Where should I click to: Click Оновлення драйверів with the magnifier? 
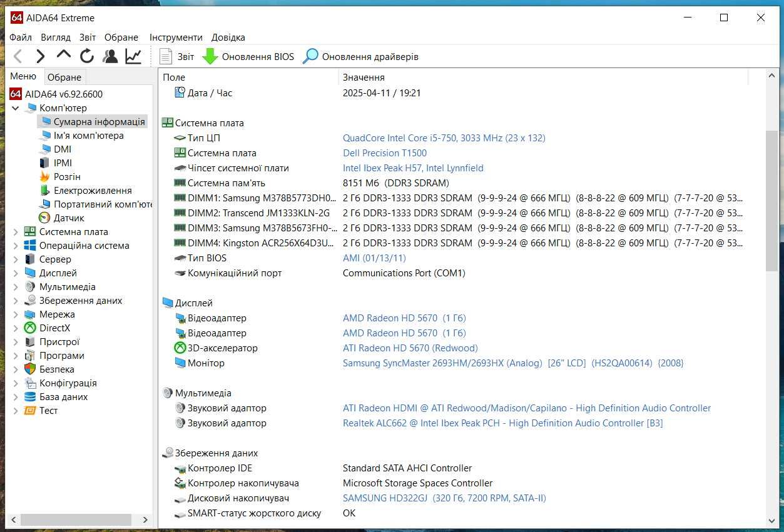pyautogui.click(x=360, y=56)
